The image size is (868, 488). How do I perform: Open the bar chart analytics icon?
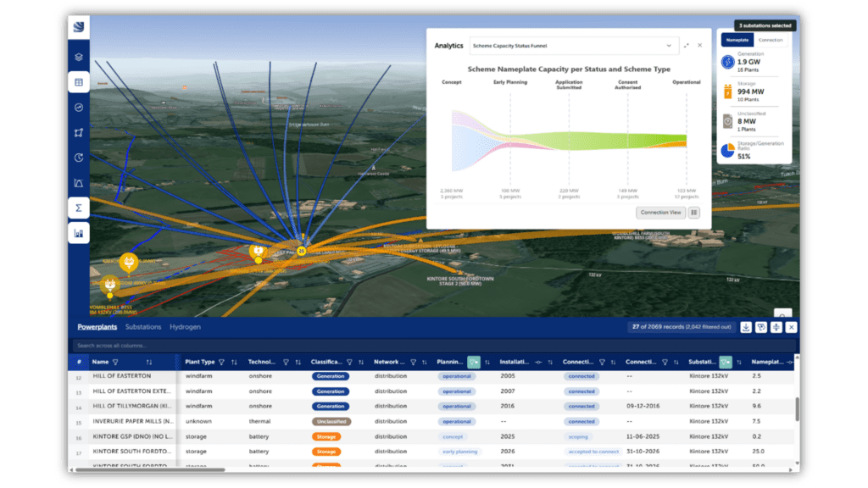point(79,233)
